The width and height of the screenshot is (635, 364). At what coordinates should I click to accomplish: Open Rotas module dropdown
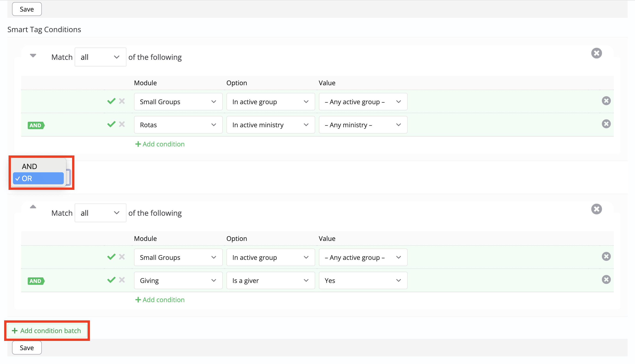178,125
